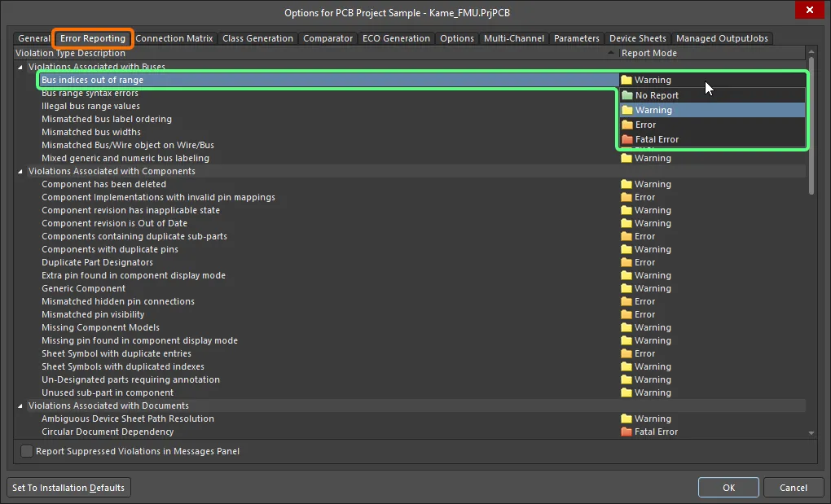Screen dimensions: 831x504
Task: Click the Report Mode column header
Action: click(x=712, y=53)
